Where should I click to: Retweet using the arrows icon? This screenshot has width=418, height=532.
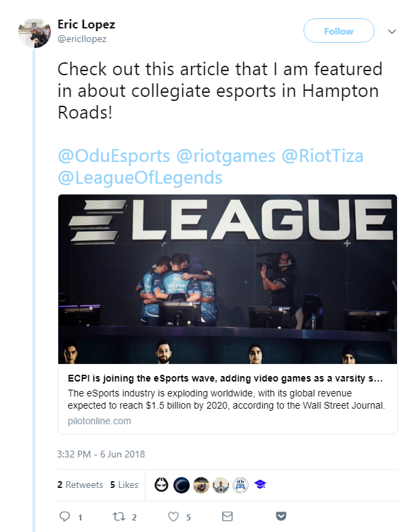119,516
